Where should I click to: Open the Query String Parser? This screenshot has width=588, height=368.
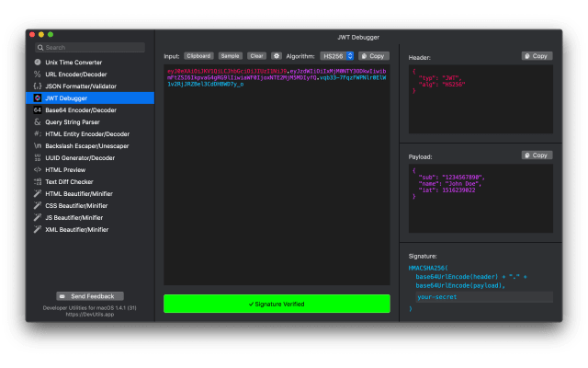coord(90,122)
